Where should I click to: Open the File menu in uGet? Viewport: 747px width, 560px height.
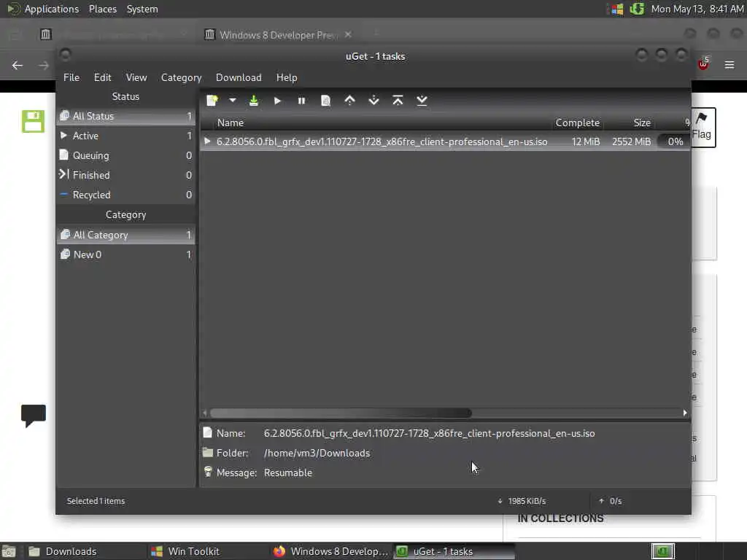71,77
